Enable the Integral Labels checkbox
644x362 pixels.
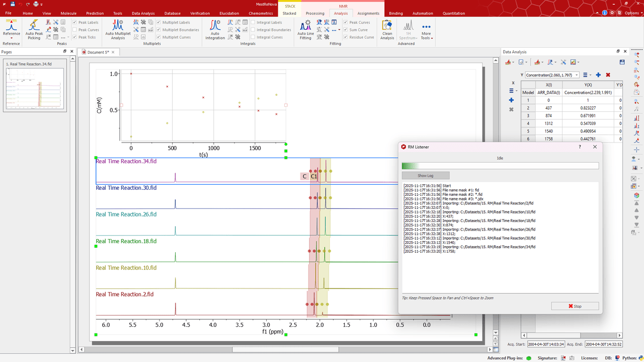pos(253,23)
